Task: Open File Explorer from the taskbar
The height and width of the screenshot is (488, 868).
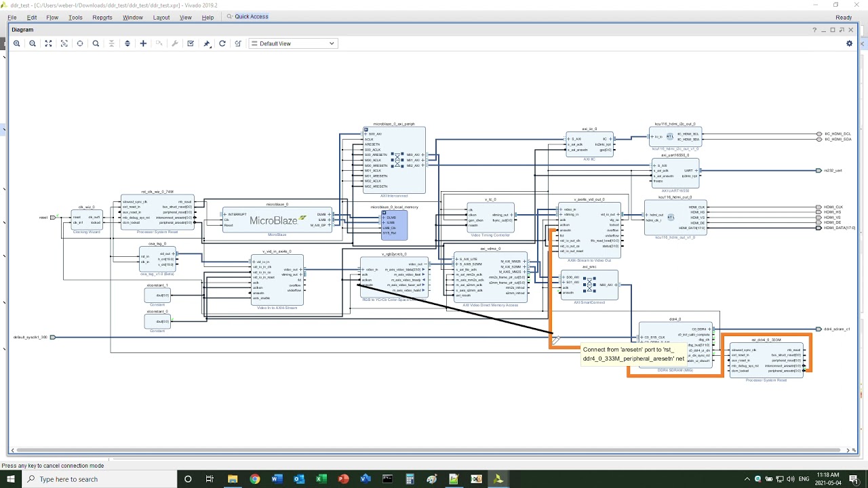Action: [x=233, y=479]
